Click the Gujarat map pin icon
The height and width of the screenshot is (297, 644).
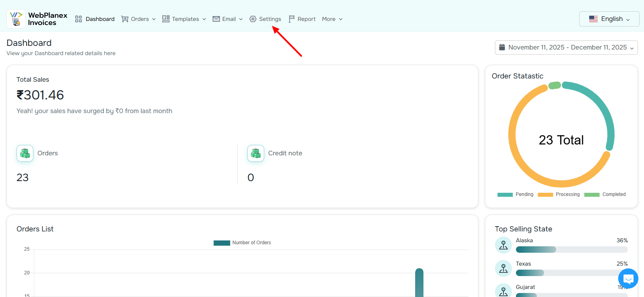click(x=503, y=291)
